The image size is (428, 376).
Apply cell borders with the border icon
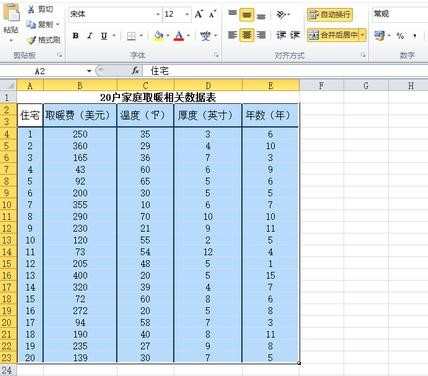(x=131, y=36)
